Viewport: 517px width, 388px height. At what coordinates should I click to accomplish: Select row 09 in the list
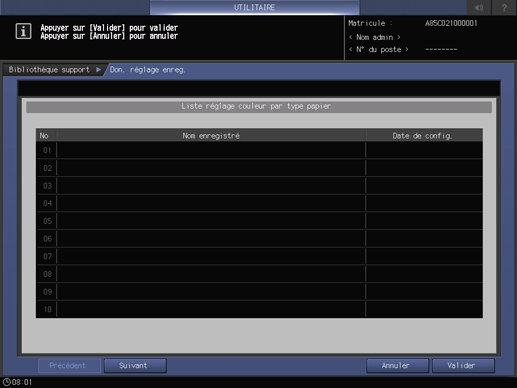tap(259, 292)
